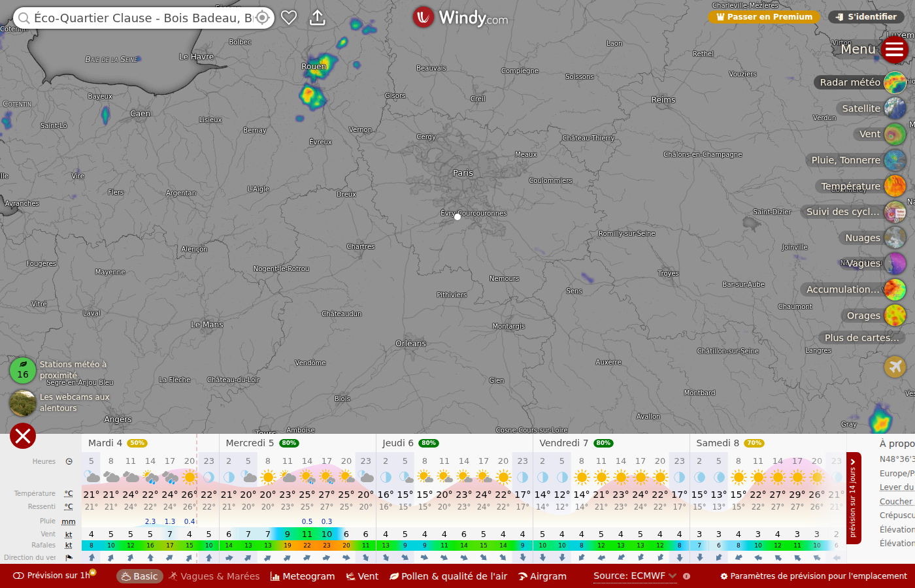The width and height of the screenshot is (915, 588).
Task: Click the Lever du soleil link
Action: (897, 487)
